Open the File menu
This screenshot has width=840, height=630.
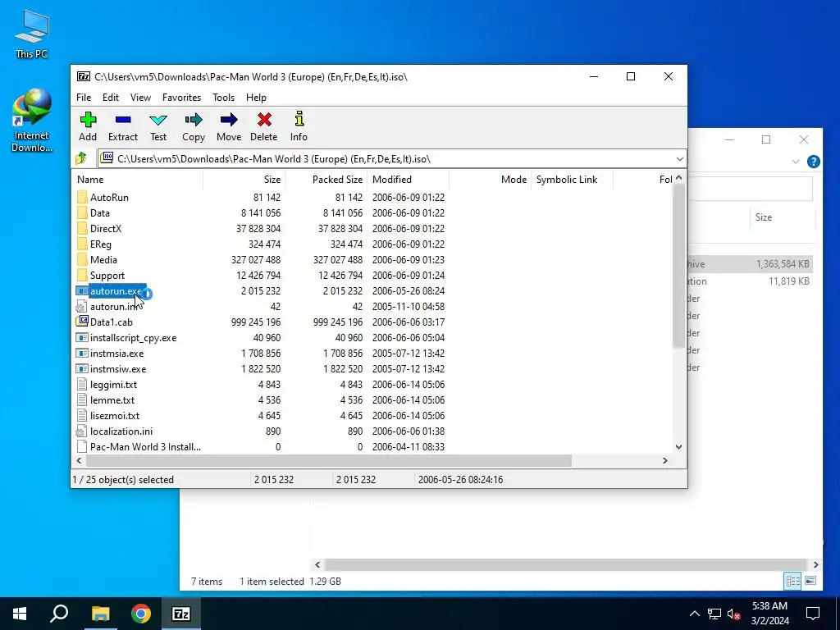point(84,98)
